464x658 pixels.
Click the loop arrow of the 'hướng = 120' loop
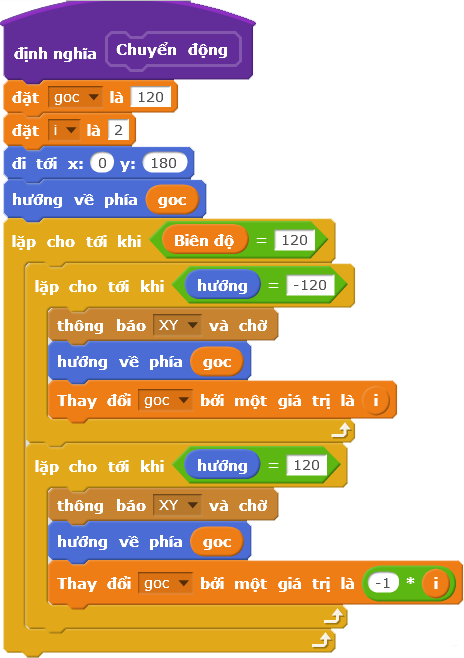334,616
